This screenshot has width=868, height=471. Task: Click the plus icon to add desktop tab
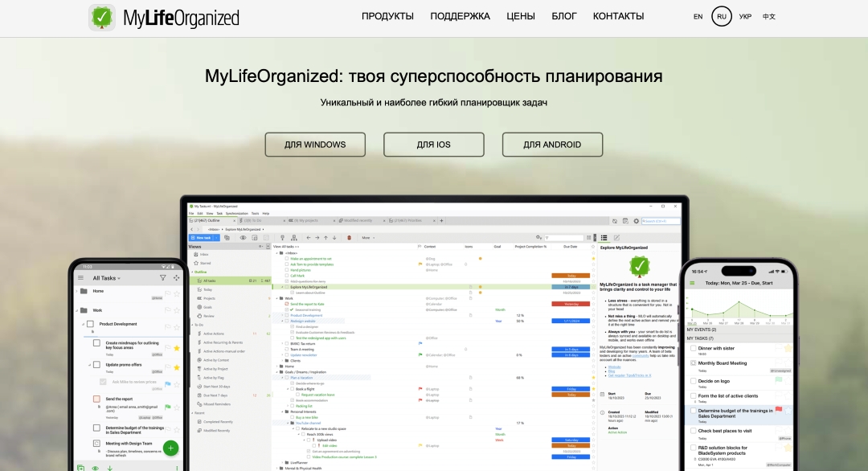coord(441,220)
